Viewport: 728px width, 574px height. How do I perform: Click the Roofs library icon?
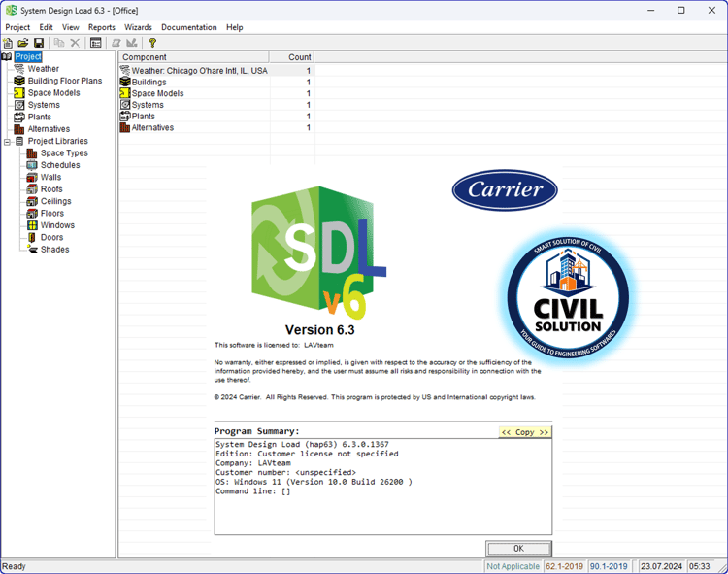(32, 189)
